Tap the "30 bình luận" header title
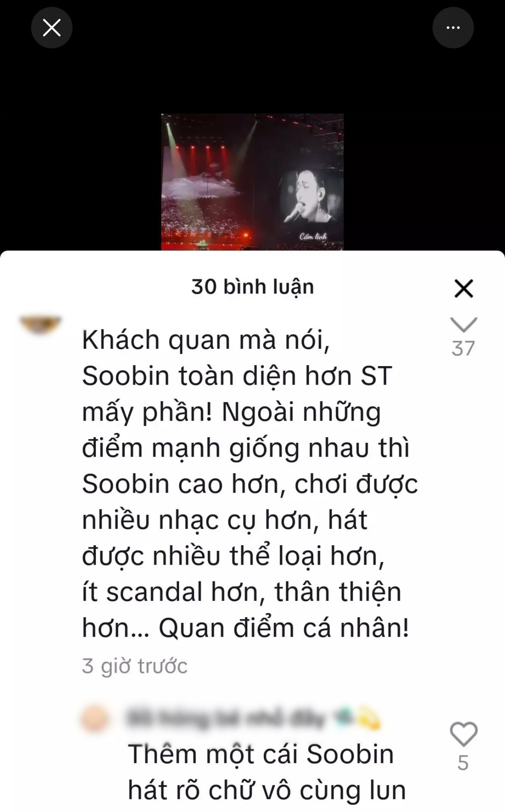The image size is (505, 812). point(252,287)
